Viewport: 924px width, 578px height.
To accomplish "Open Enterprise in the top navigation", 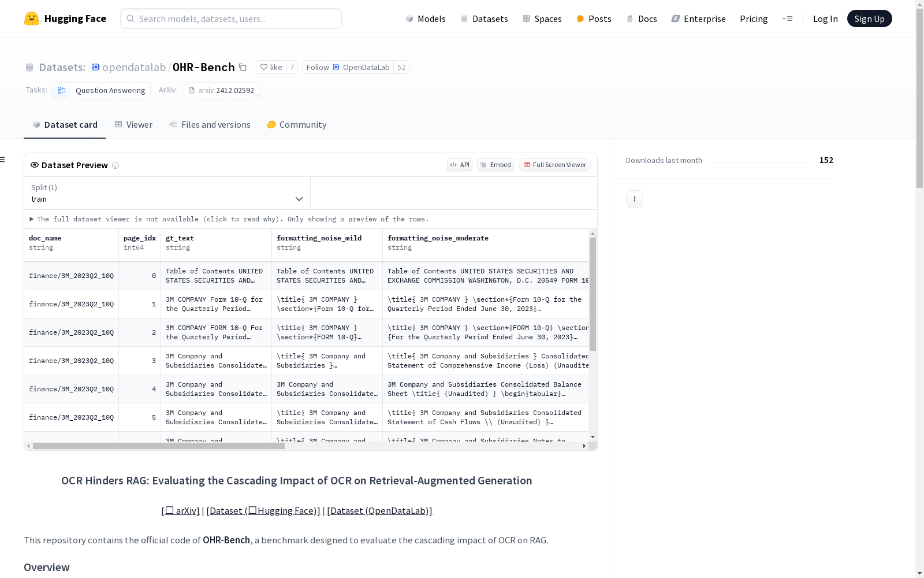I will (x=698, y=18).
